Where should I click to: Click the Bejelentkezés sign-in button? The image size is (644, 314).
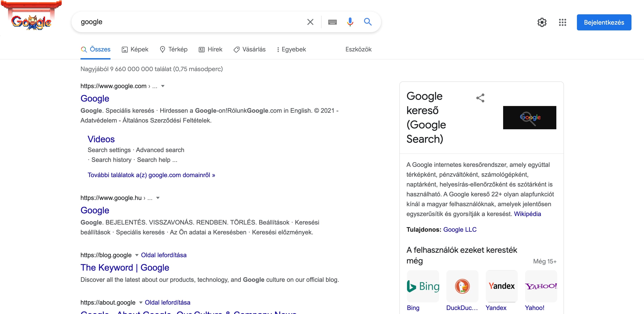604,22
